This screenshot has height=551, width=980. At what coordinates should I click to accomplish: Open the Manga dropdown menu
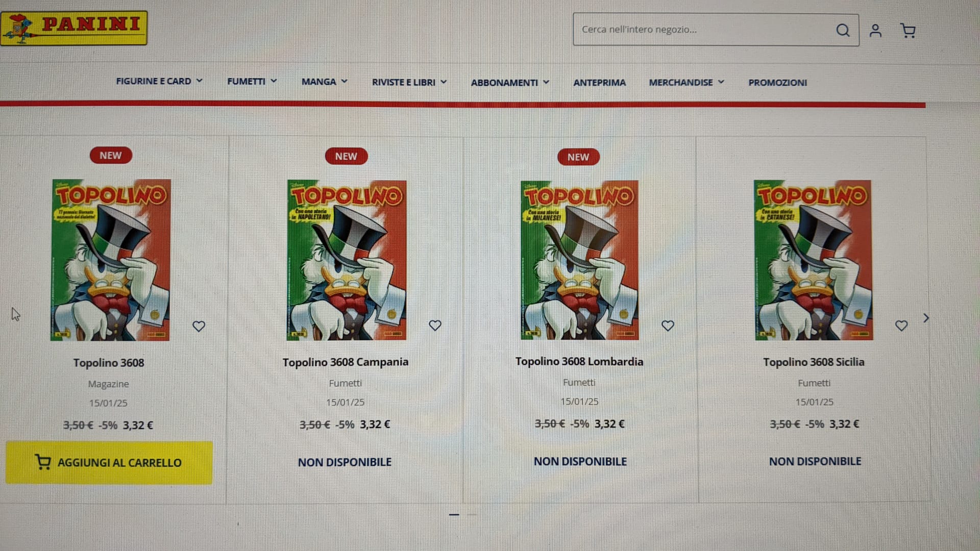pyautogui.click(x=325, y=82)
